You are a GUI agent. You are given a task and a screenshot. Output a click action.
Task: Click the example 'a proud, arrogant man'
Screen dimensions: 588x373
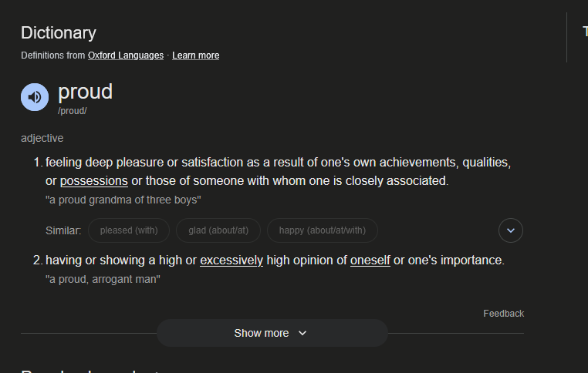(x=103, y=280)
